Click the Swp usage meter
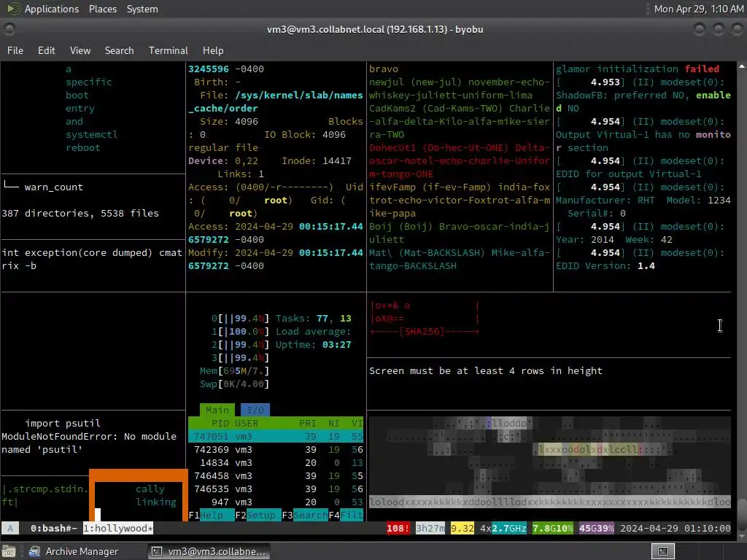The image size is (747, 560). (x=235, y=384)
